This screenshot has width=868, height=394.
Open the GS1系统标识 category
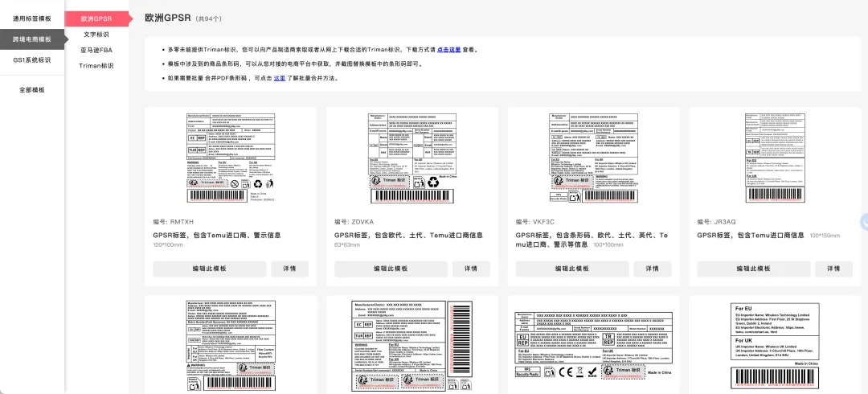pyautogui.click(x=32, y=60)
